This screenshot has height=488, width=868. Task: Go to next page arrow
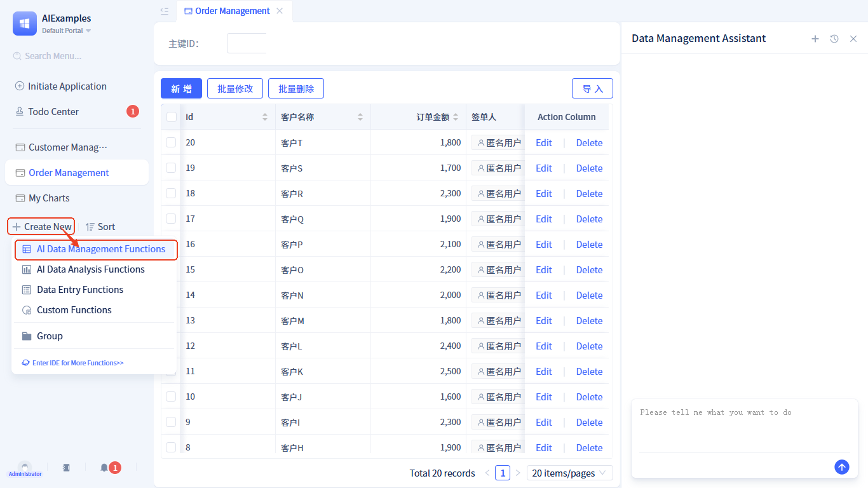click(518, 473)
